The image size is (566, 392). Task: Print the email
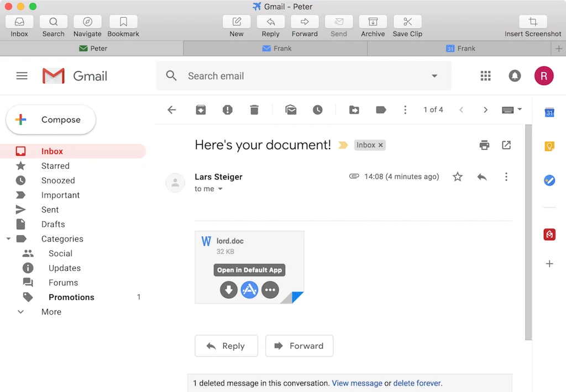[484, 145]
